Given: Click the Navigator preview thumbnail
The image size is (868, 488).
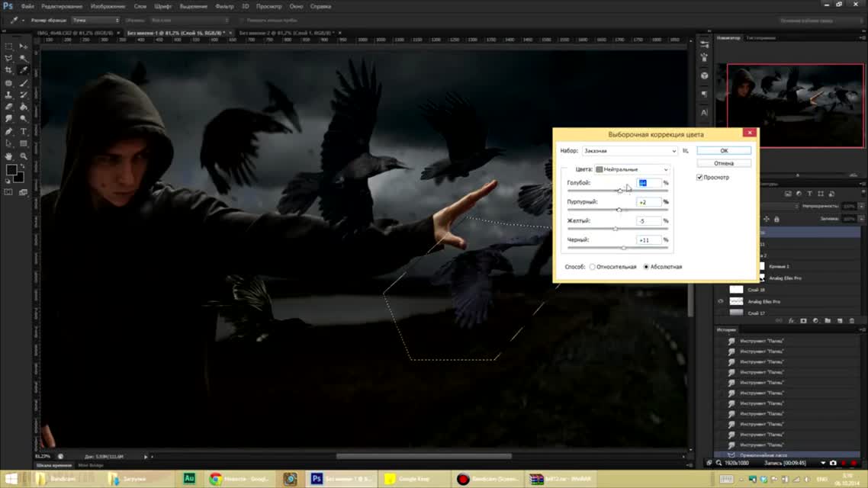Looking at the screenshot, I should tap(795, 106).
